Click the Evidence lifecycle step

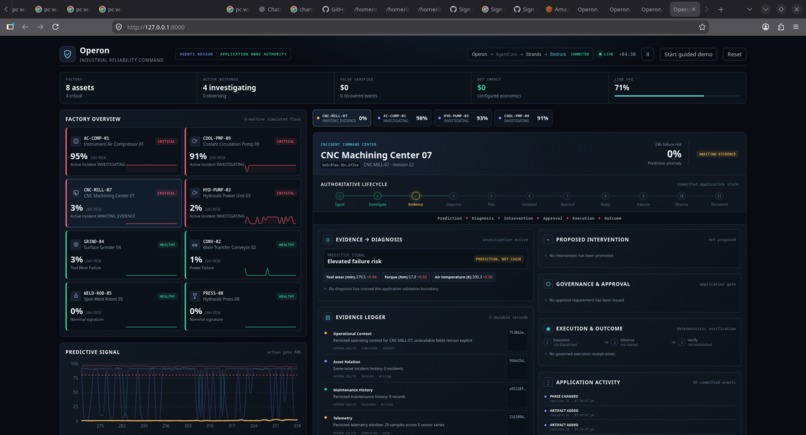pos(415,199)
